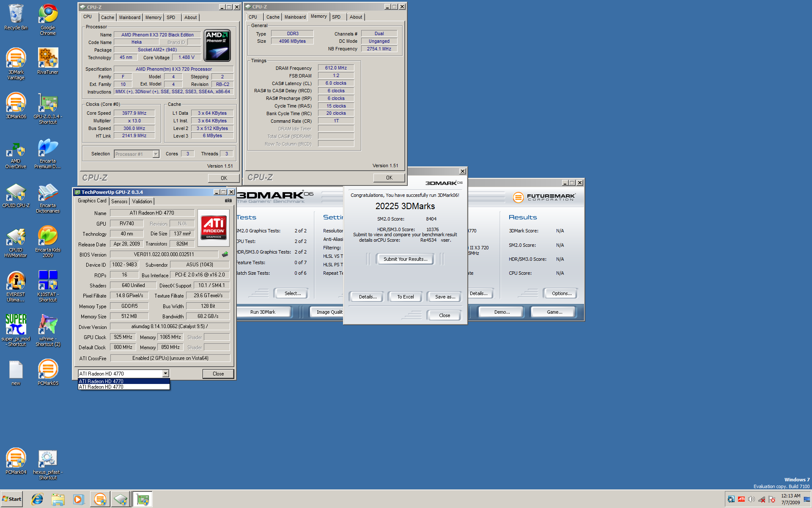Click the Driver Version field in GPU-Z
The height and width of the screenshot is (508, 812).
170,326
